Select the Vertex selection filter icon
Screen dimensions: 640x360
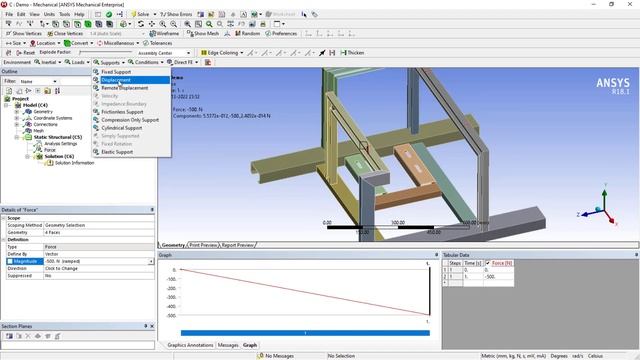[56, 24]
